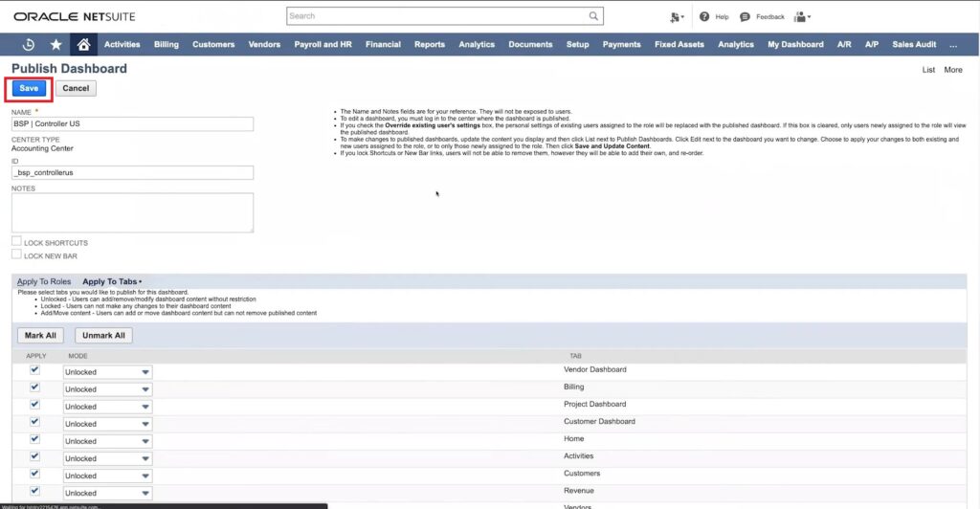The width and height of the screenshot is (980, 509).
Task: Open the Shortcuts star icon
Action: pyautogui.click(x=56, y=44)
